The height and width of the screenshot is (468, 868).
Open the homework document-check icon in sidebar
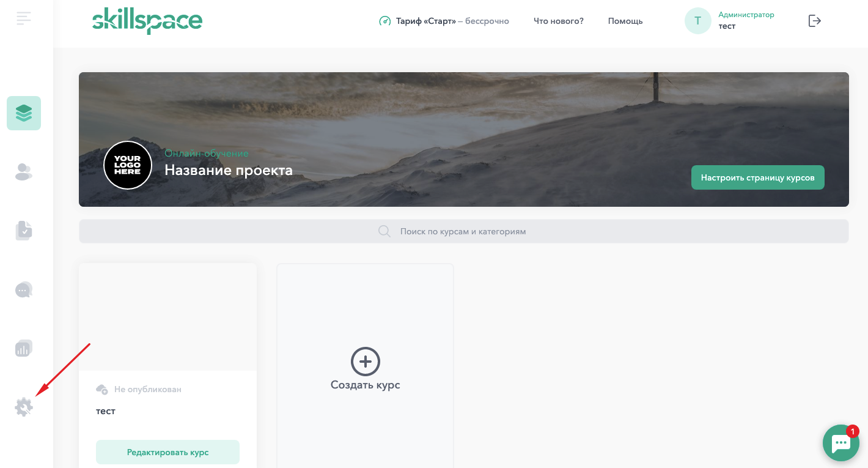24,231
